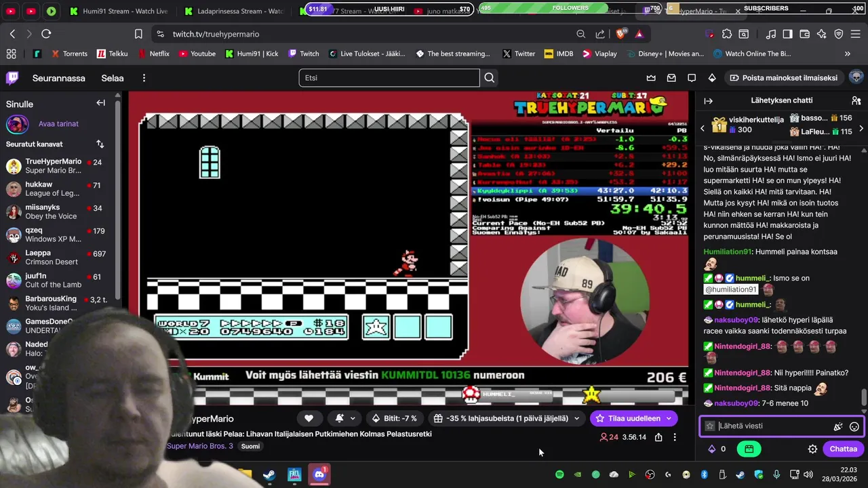Open chat community users icon
The image size is (868, 488).
click(856, 101)
